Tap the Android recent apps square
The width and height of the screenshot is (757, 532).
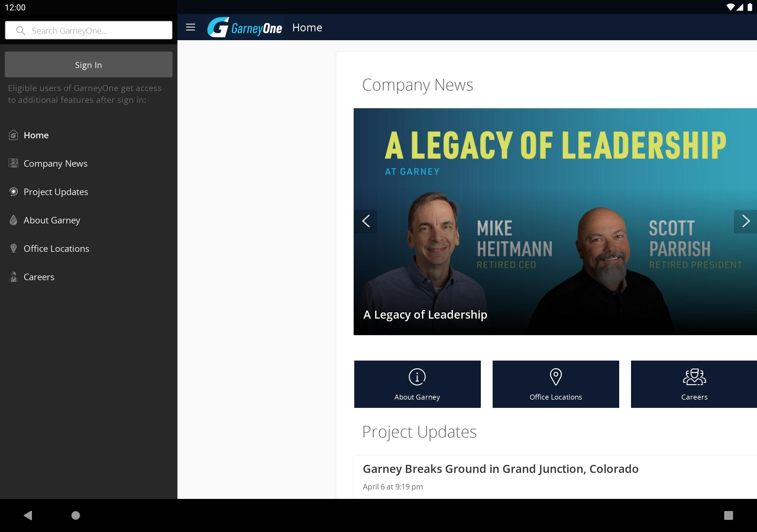pos(728,515)
